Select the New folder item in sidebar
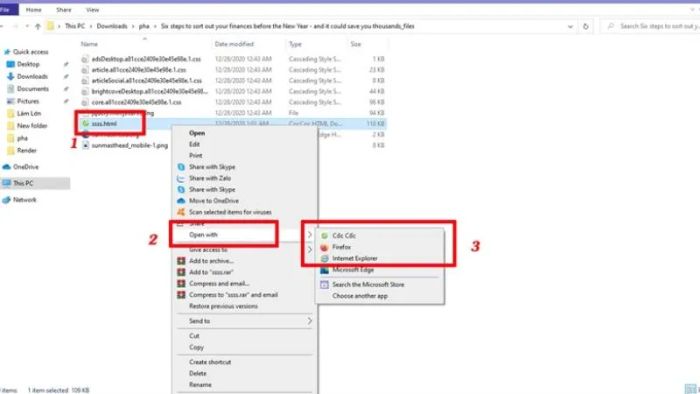Viewport: 700px width, 394px height. [x=32, y=126]
